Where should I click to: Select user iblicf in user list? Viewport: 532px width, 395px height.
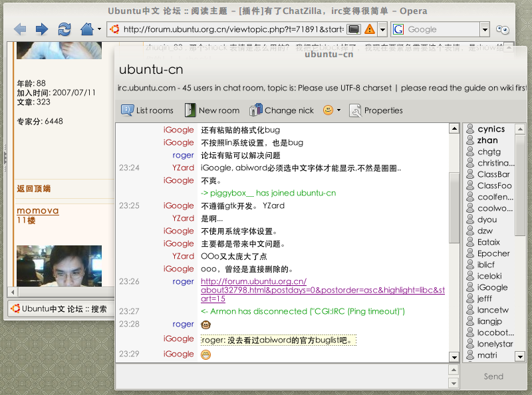click(x=490, y=265)
